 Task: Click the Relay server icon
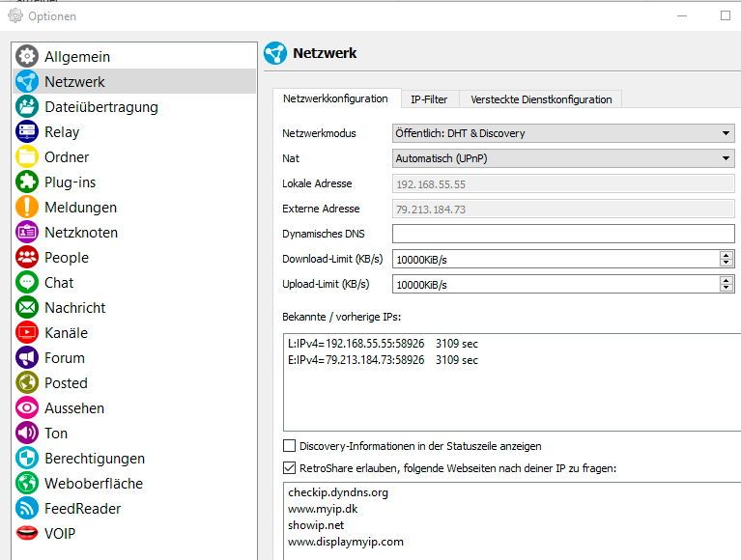(27, 131)
